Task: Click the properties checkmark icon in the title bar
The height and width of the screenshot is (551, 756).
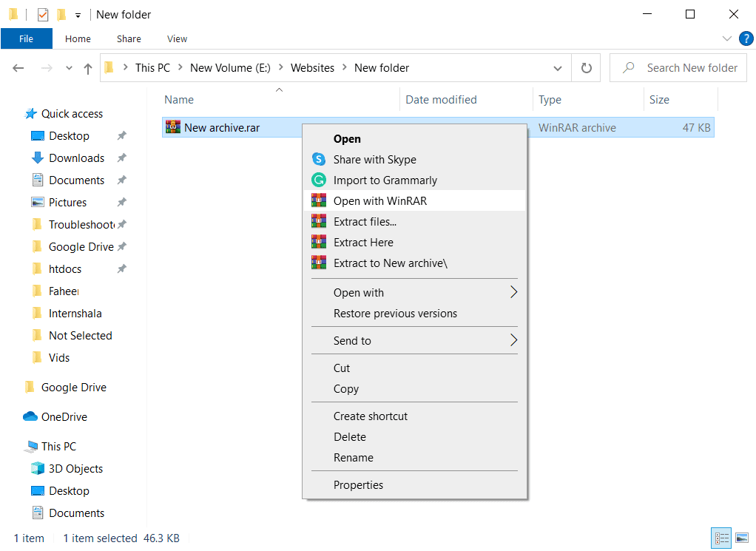Action: pos(43,15)
